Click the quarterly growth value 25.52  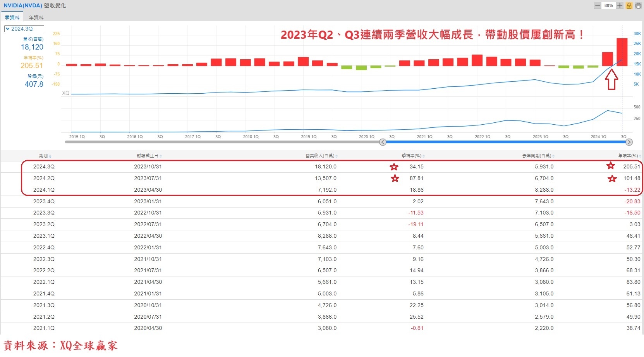click(417, 317)
